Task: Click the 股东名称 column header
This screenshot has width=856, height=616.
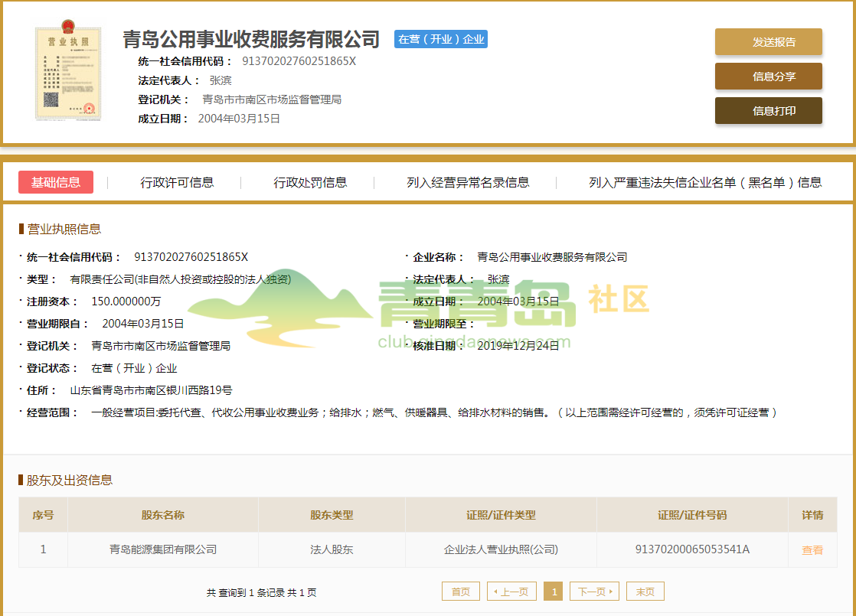Action: click(162, 515)
